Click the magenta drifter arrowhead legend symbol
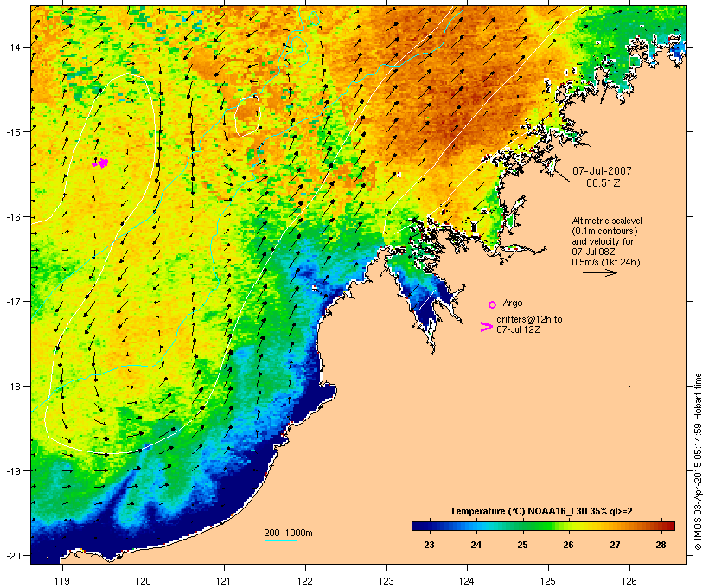The image size is (709, 588). pyautogui.click(x=486, y=327)
